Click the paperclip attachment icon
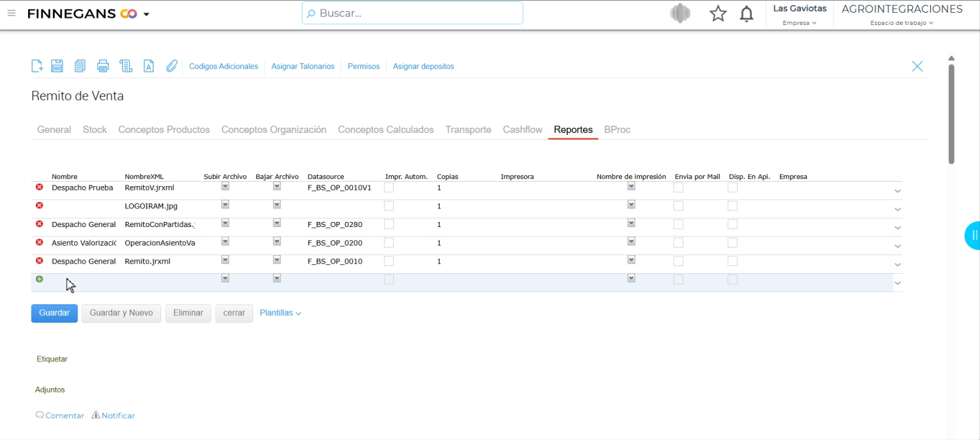The image size is (980, 440). click(x=171, y=66)
